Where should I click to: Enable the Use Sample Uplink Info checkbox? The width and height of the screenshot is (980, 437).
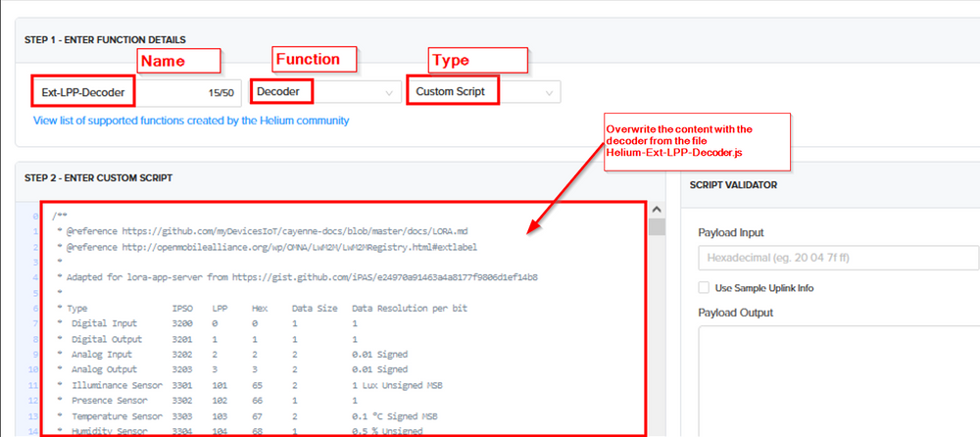[x=705, y=287]
